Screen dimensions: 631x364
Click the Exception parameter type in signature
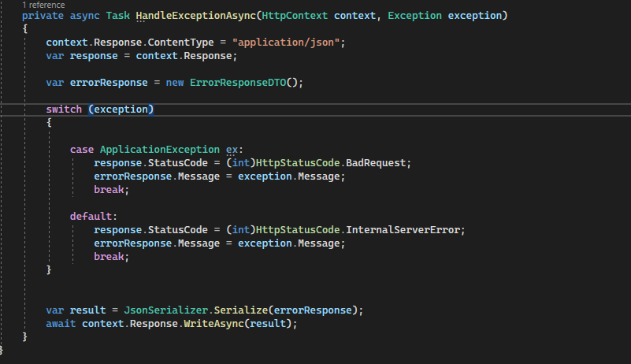click(414, 16)
